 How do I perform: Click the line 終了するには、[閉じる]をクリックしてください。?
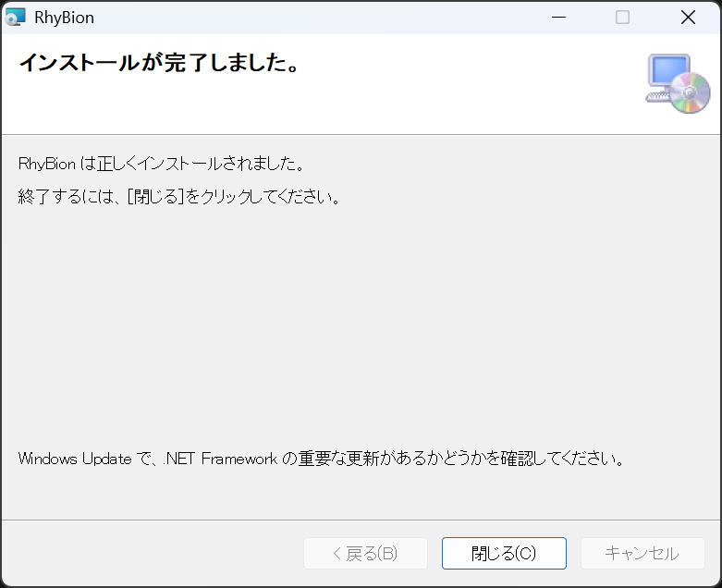click(x=179, y=197)
